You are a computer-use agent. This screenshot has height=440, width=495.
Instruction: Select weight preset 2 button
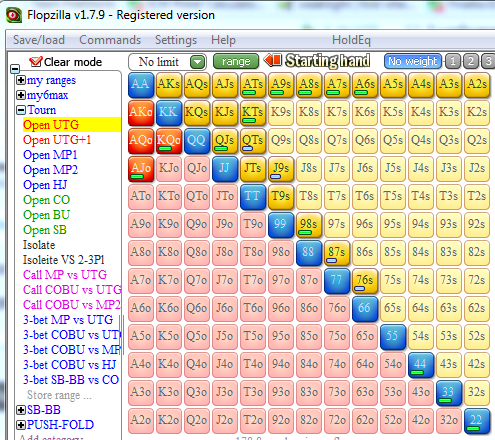[x=471, y=61]
